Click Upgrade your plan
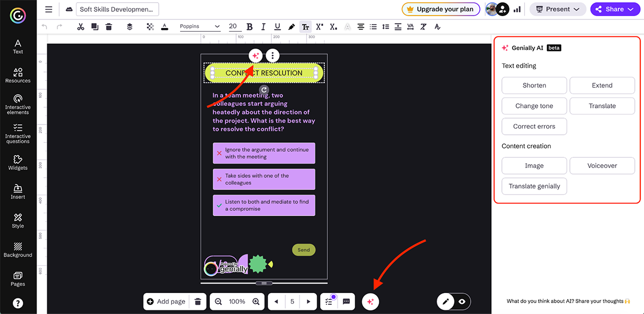 click(441, 9)
